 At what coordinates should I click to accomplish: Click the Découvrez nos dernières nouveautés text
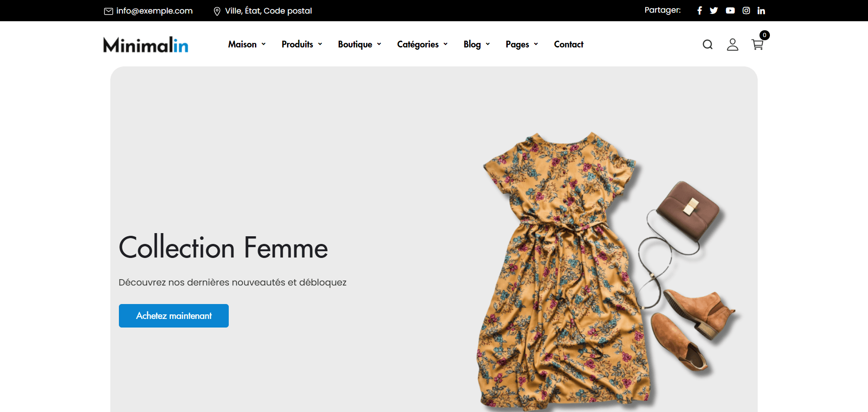232,282
